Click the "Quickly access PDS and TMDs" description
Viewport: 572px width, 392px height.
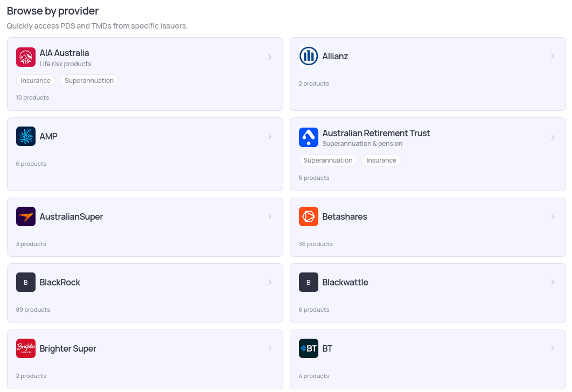[x=97, y=26]
